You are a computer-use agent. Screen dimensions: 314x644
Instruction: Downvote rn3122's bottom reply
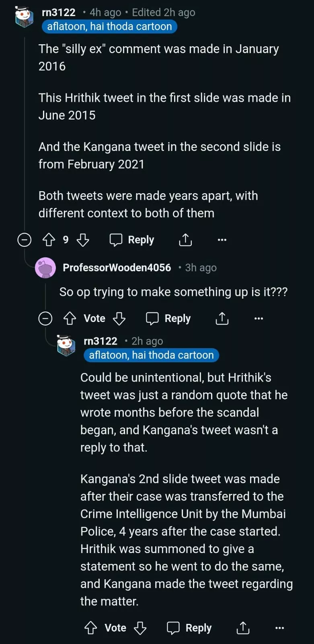point(140,628)
